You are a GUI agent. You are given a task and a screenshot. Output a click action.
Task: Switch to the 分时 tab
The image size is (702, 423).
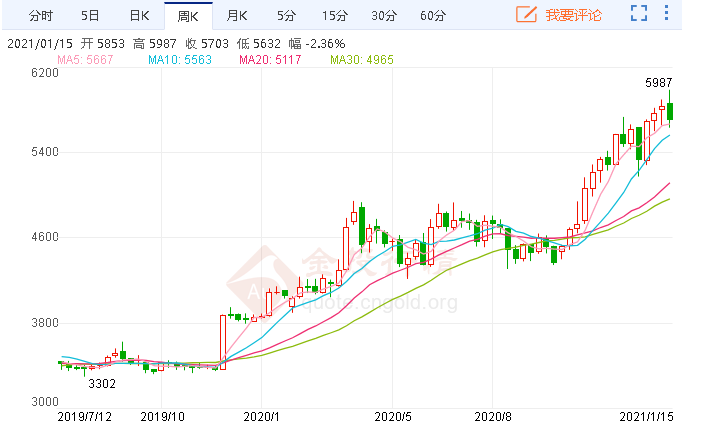coord(41,15)
